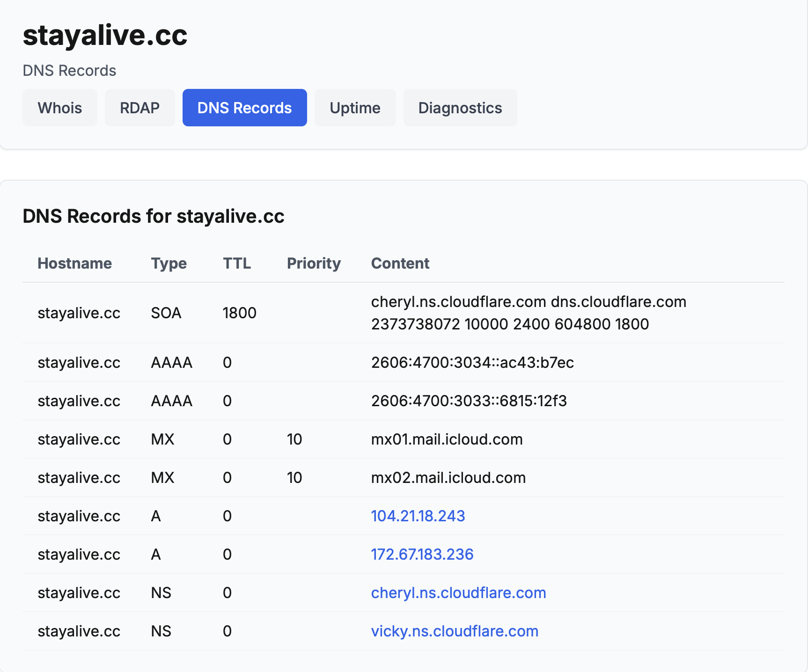
Task: Go to the Diagnostics tab
Action: tap(460, 108)
